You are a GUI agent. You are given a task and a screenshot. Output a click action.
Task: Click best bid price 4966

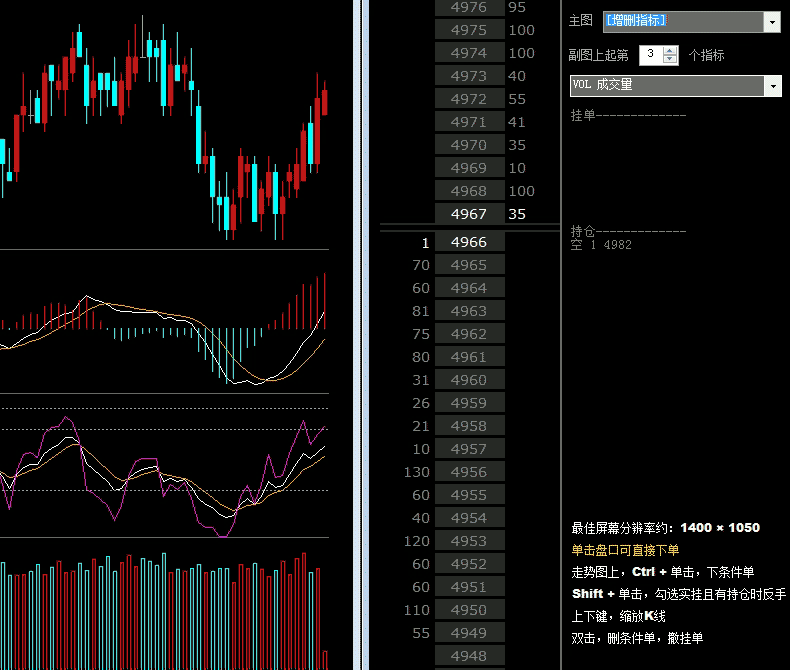tap(470, 242)
